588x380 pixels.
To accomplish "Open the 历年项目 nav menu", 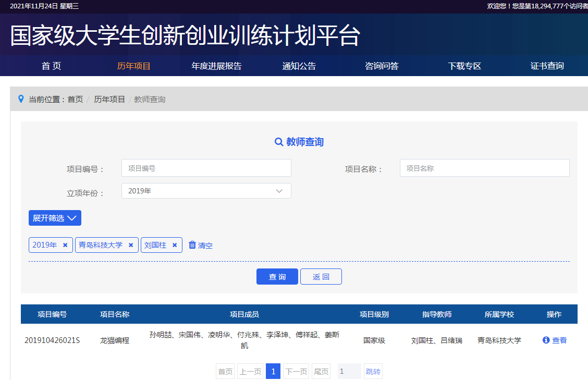I will [134, 66].
